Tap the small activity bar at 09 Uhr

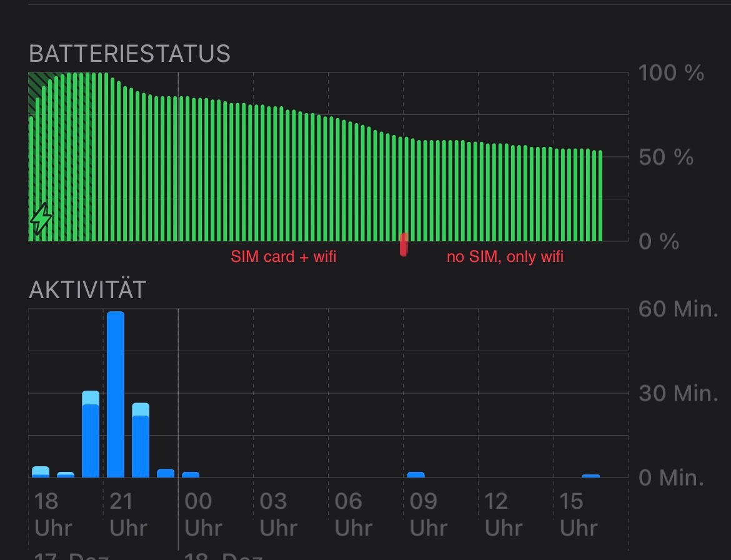(416, 474)
